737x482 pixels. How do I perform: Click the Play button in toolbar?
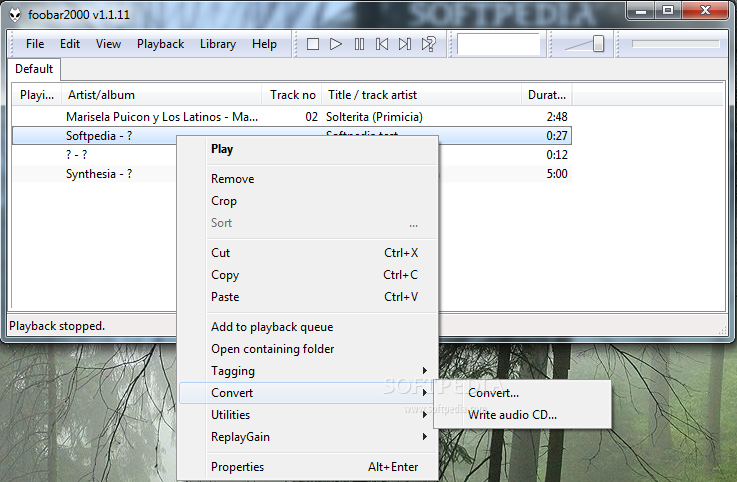tap(336, 44)
